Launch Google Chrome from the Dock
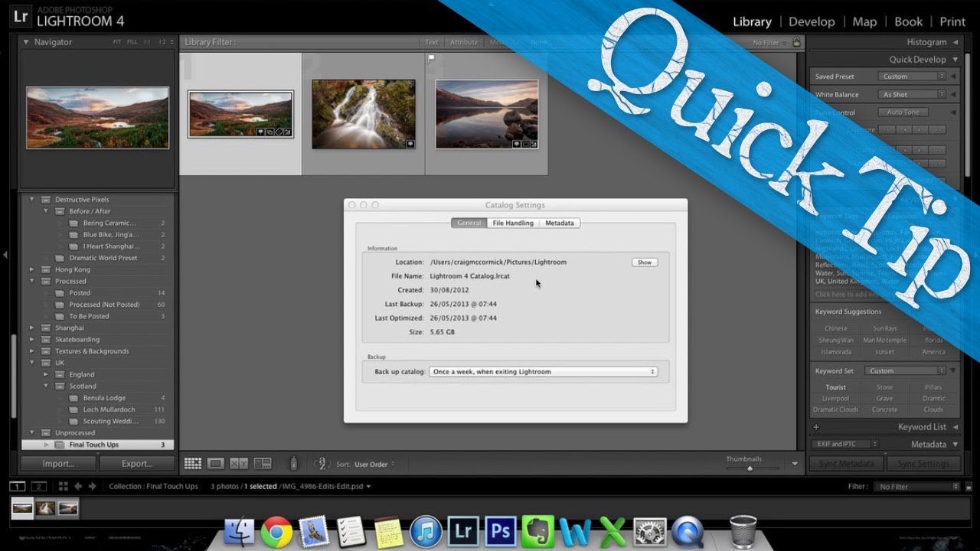The height and width of the screenshot is (551, 980). (x=276, y=532)
